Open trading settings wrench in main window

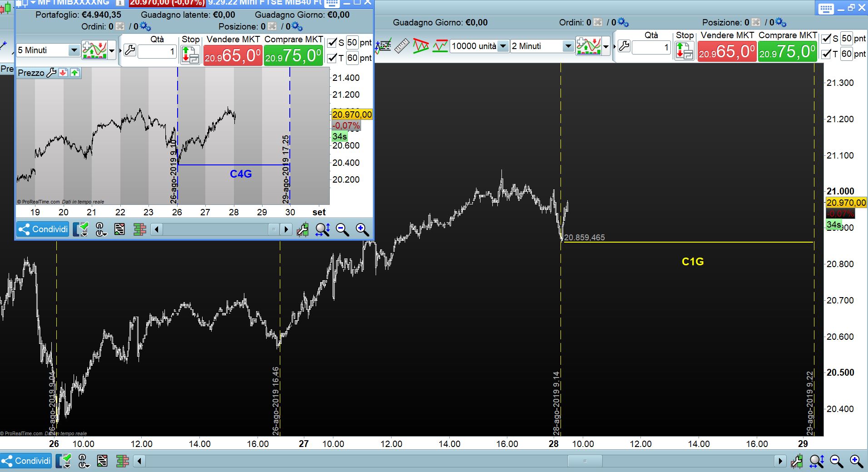[x=624, y=46]
